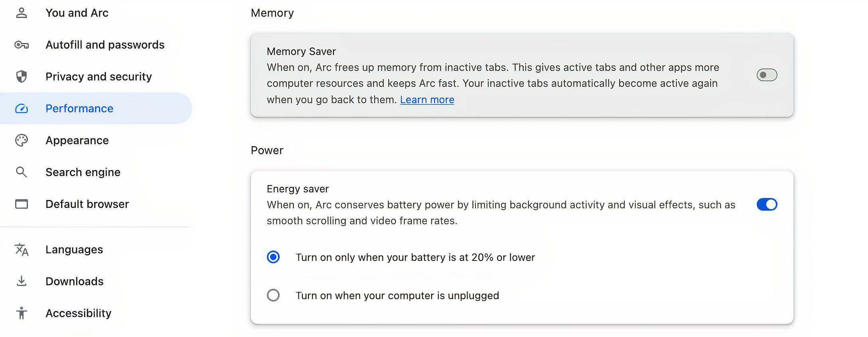Select turn on when computer is unplugged

(x=273, y=295)
